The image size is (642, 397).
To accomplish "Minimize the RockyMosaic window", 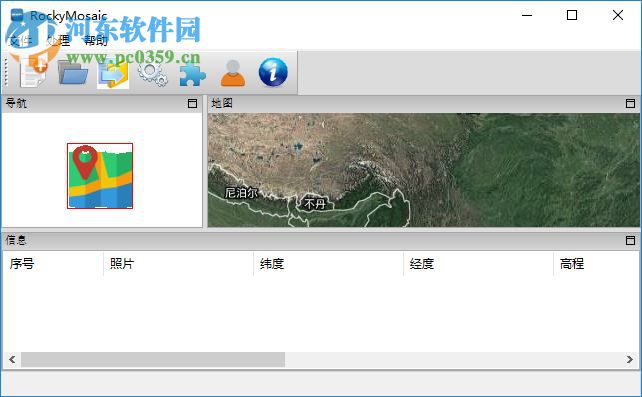I will [x=527, y=16].
